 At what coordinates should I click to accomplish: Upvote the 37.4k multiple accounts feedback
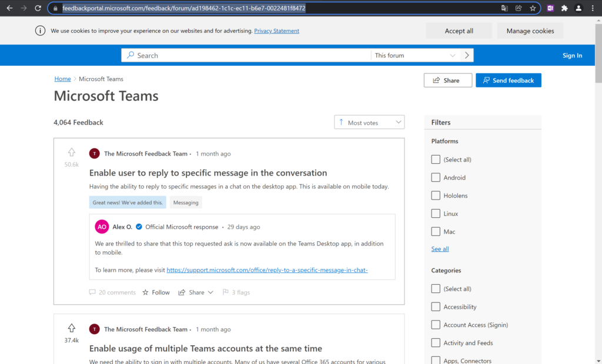(71, 328)
